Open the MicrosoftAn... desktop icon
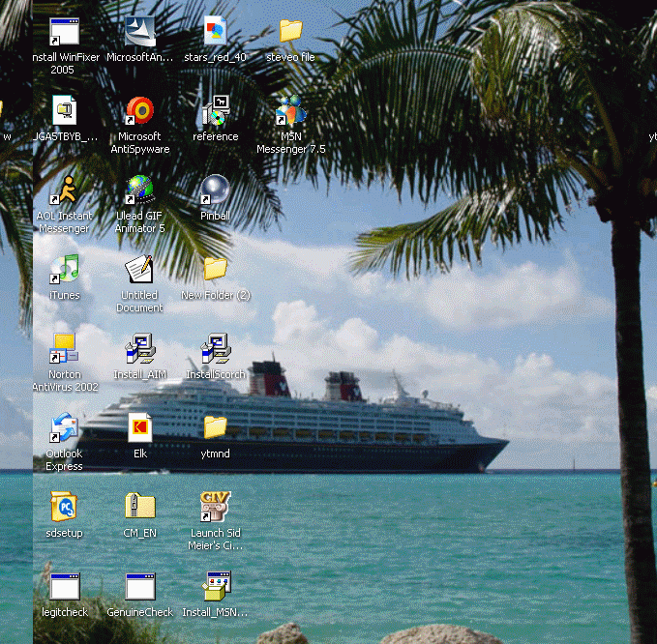This screenshot has height=644, width=657. (140, 32)
